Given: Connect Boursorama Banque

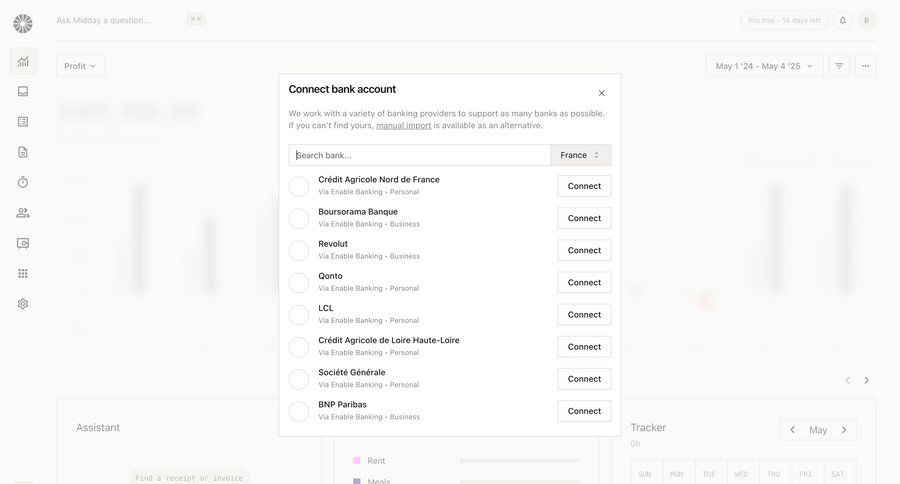Looking at the screenshot, I should tap(584, 218).
